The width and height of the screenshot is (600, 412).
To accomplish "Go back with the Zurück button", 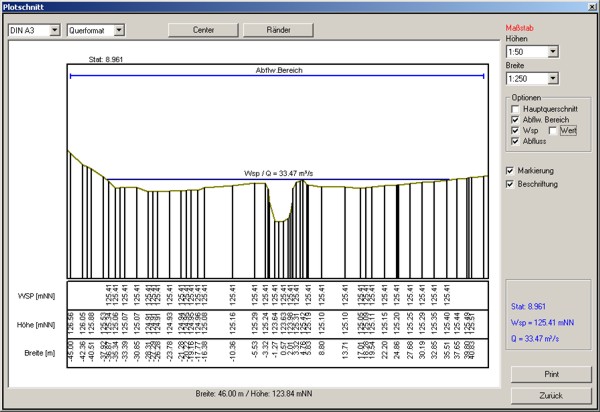I will tap(552, 395).
